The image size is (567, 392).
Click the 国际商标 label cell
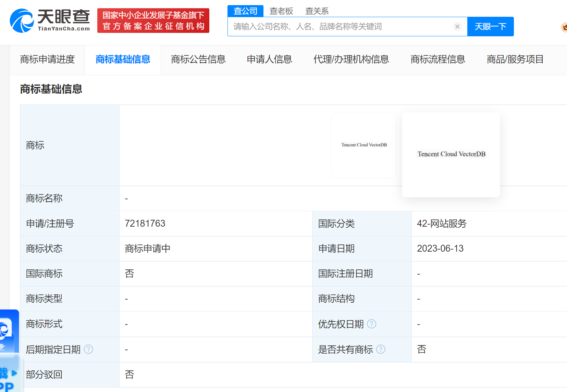coord(70,274)
